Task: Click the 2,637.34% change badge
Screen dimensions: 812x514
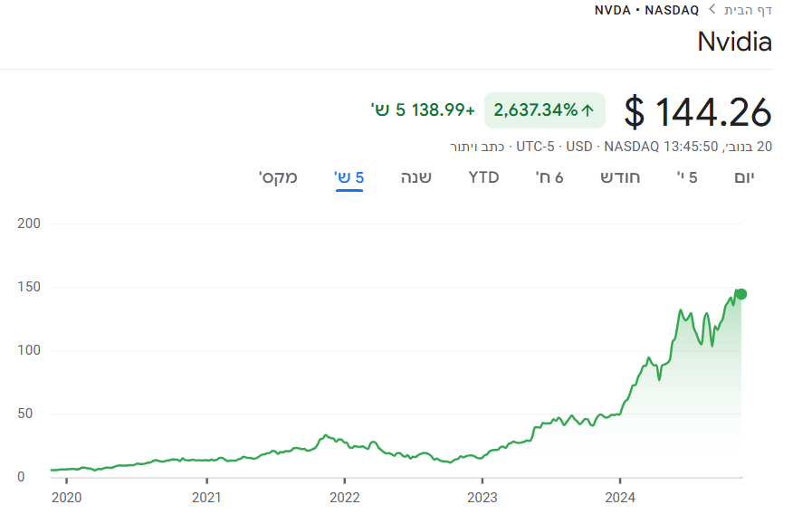Action: 544,110
